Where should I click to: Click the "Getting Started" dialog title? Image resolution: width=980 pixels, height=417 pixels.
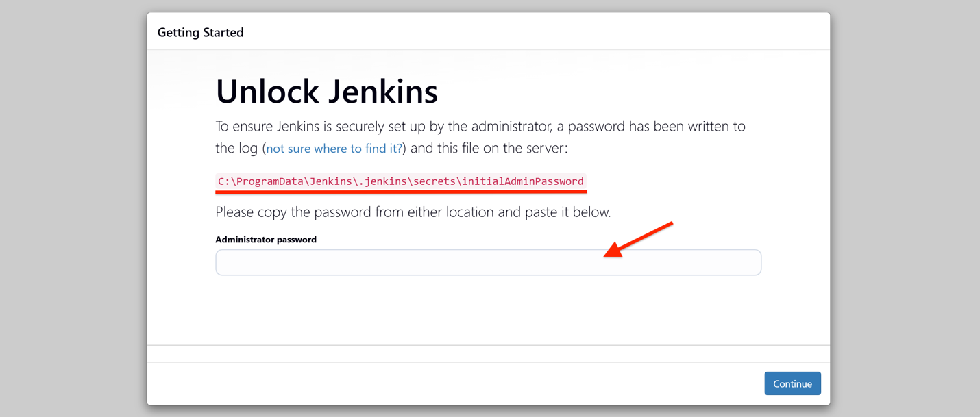point(200,33)
